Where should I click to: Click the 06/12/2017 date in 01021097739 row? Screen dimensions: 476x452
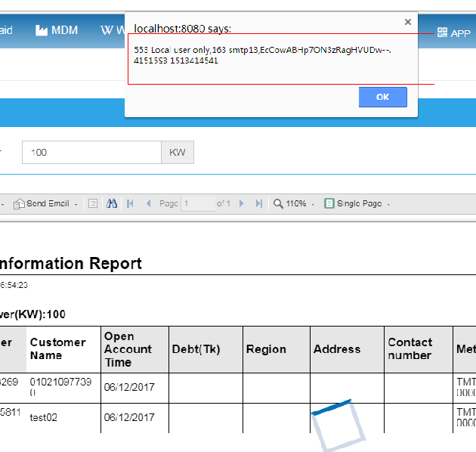129,387
